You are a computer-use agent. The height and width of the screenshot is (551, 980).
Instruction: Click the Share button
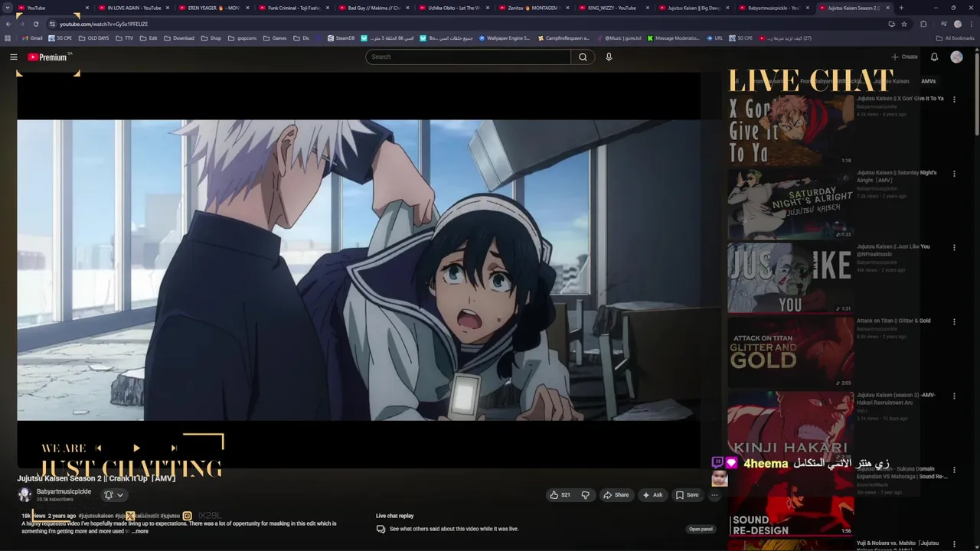tap(616, 495)
